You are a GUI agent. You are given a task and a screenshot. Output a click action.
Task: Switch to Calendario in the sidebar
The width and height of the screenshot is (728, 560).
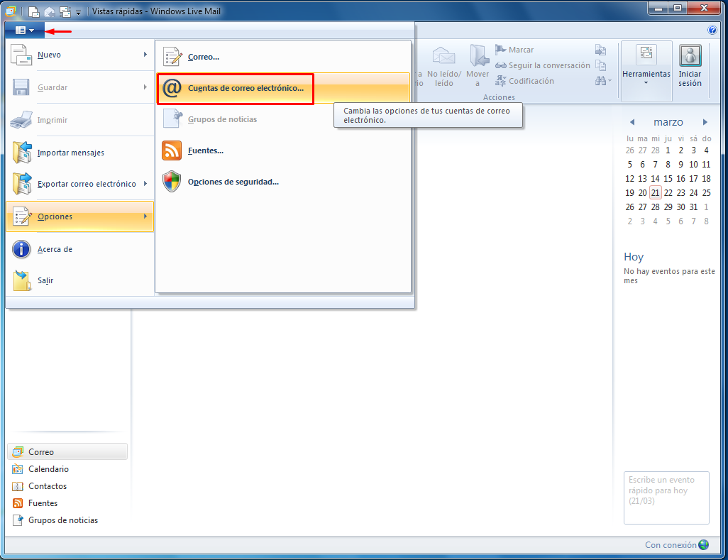[67, 469]
